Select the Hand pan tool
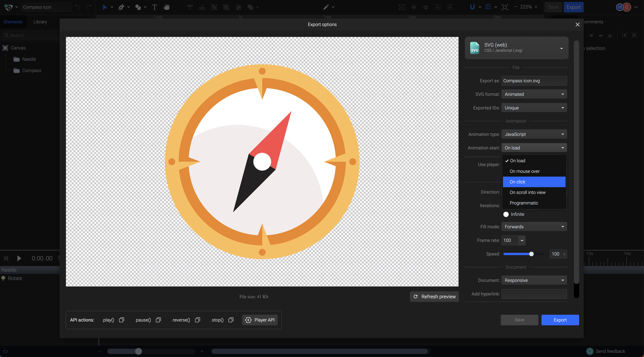This screenshot has height=357, width=644. coord(167,7)
